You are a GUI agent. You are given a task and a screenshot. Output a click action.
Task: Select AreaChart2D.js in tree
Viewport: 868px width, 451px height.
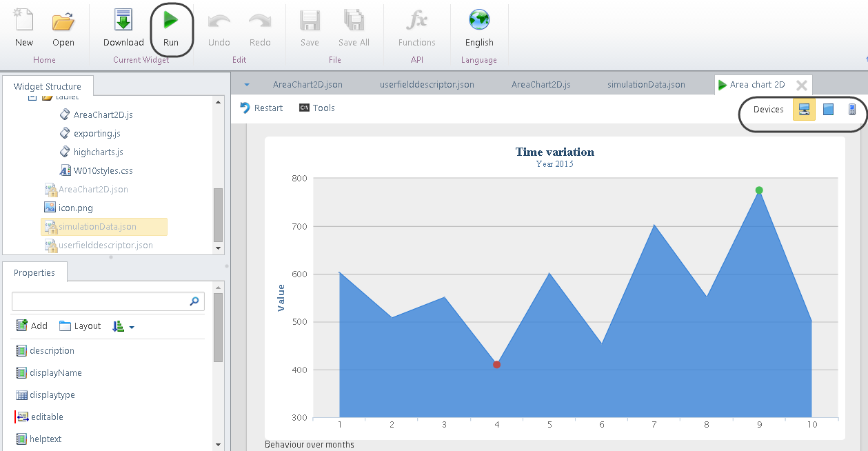click(x=96, y=114)
